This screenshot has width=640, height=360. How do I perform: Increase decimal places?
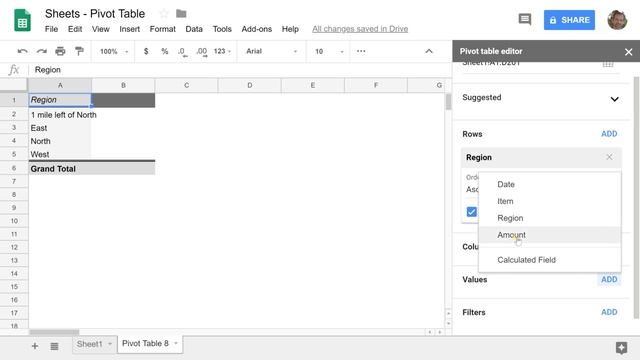[201, 51]
